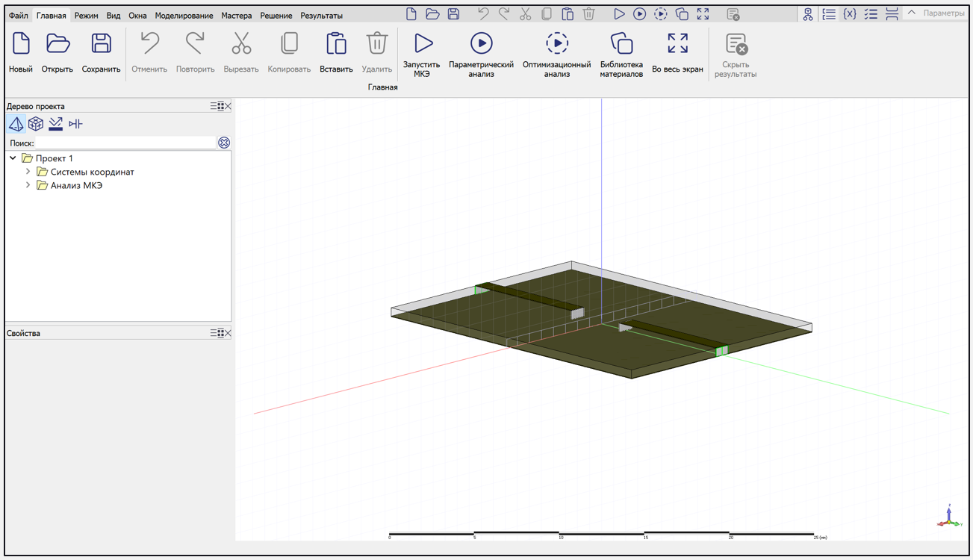Expand the Системы координат folder
This screenshot has height=560, width=973.
tap(28, 172)
